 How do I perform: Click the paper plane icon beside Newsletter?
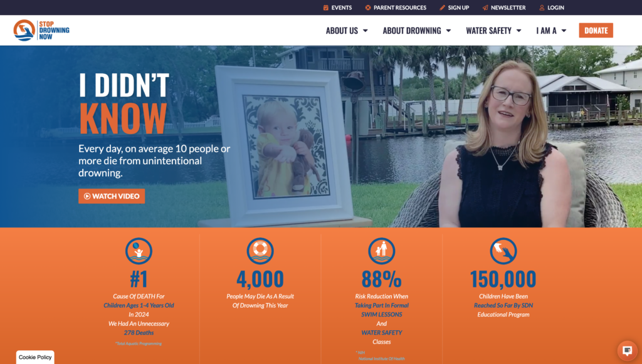tap(485, 8)
